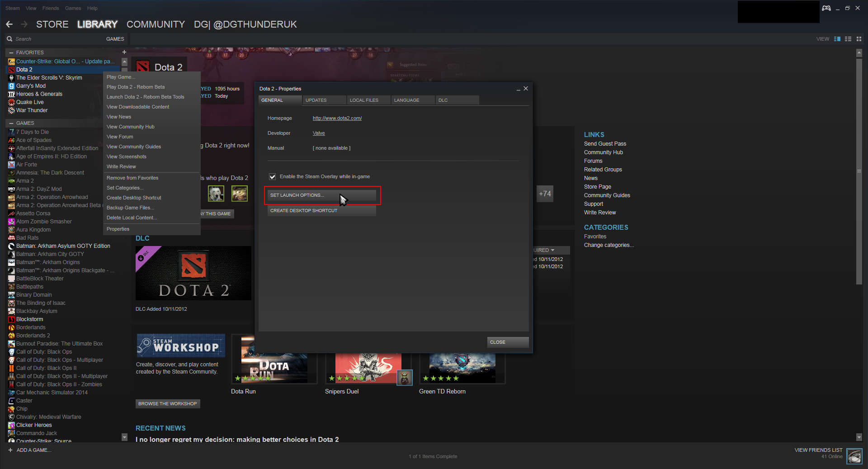This screenshot has height=469, width=868.
Task: Click VIEW FRIENDS LIST
Action: [x=819, y=450]
